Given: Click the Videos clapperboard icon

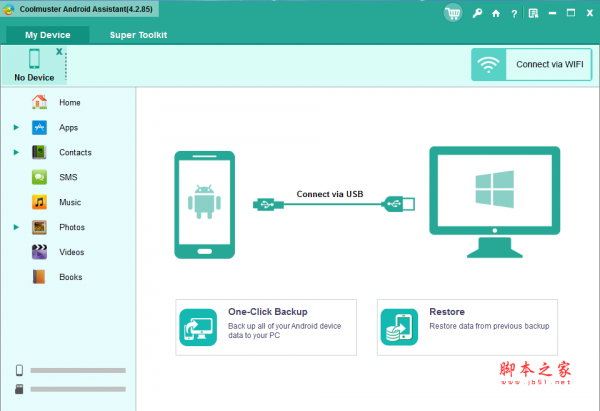Looking at the screenshot, I should (x=39, y=252).
